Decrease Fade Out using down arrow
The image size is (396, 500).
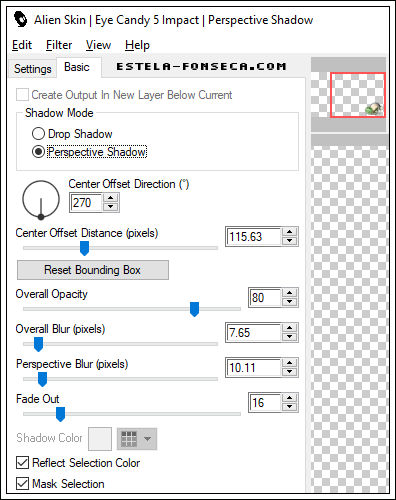(290, 407)
